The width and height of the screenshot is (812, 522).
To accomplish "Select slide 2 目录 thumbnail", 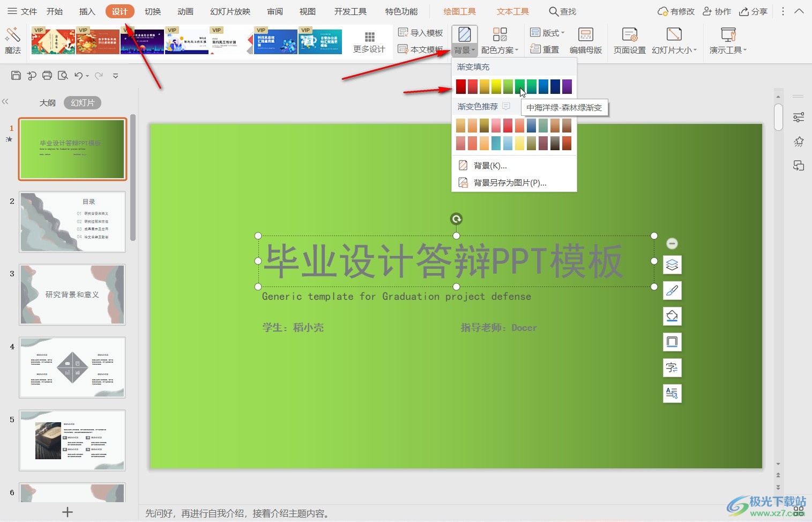I will (72, 222).
